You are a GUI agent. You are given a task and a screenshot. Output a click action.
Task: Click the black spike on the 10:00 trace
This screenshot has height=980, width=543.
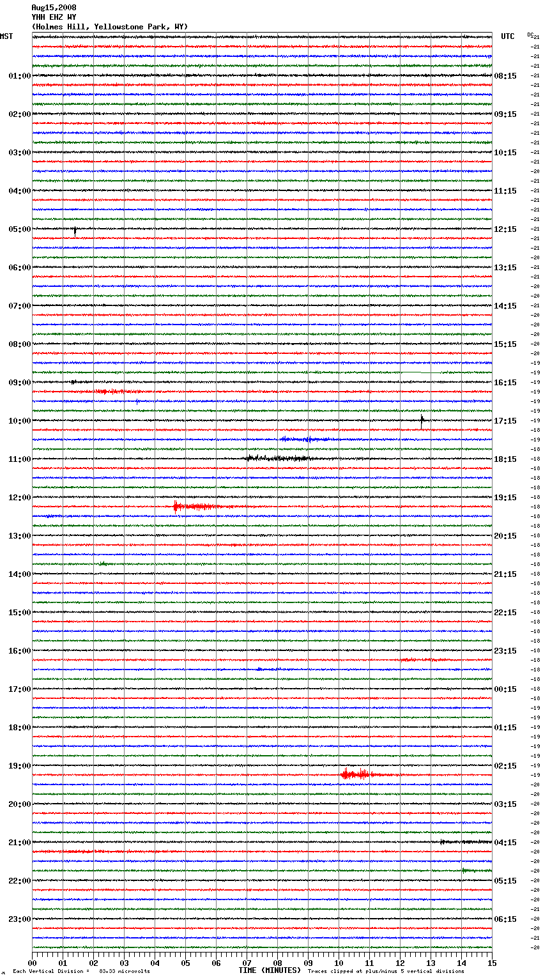pos(422,420)
